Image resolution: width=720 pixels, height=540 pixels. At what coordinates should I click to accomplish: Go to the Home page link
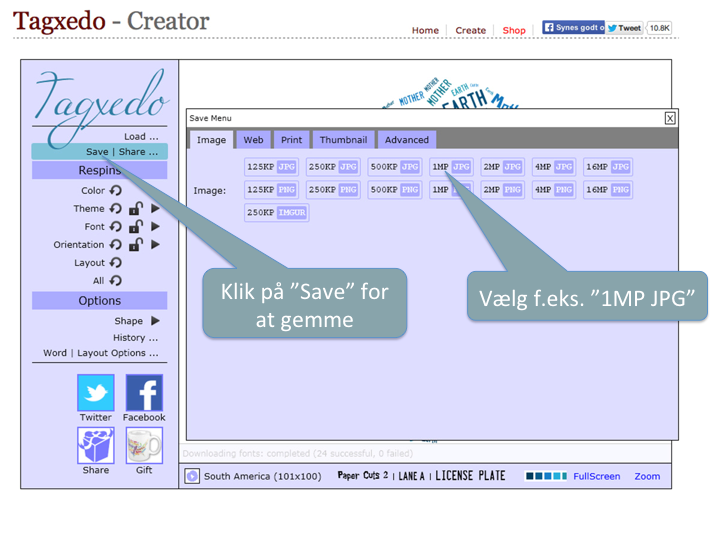tap(425, 30)
